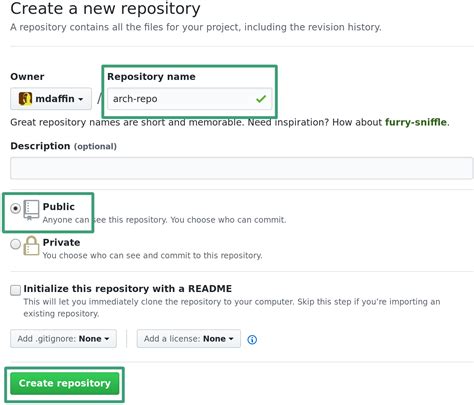Image resolution: width=474 pixels, height=405 pixels.
Task: Select the Public radio button
Action: click(x=15, y=208)
